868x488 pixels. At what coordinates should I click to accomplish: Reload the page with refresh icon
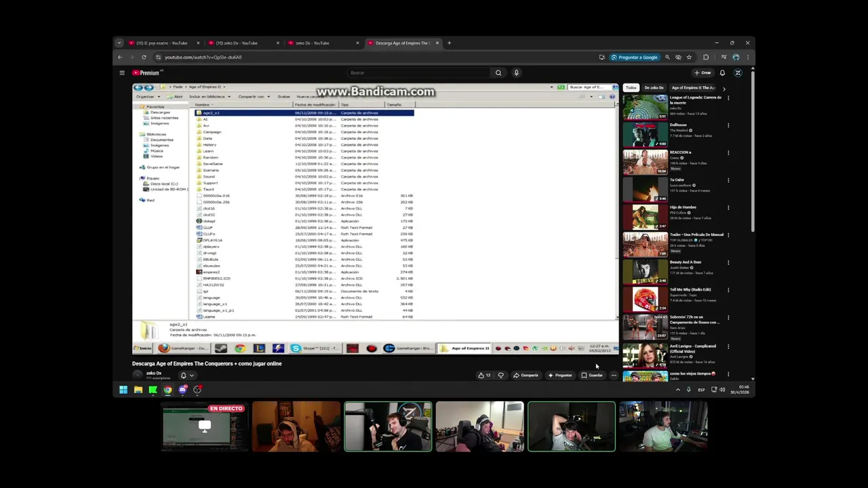(144, 57)
